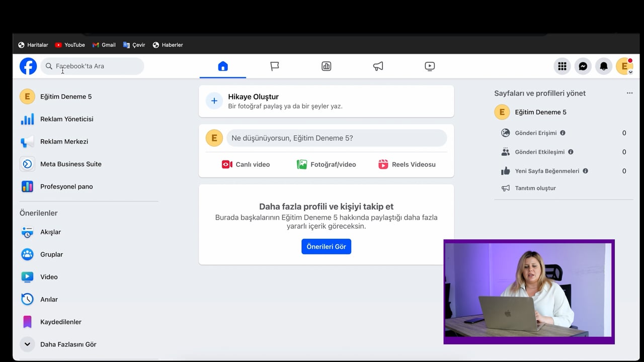
Task: Create a Reels Videosu
Action: [x=407, y=164]
